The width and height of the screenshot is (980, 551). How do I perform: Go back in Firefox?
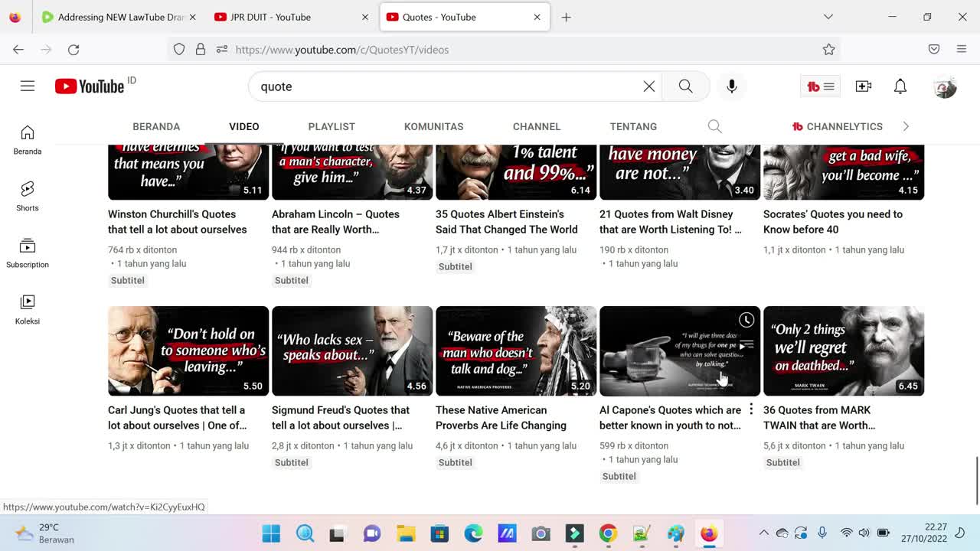tap(18, 50)
